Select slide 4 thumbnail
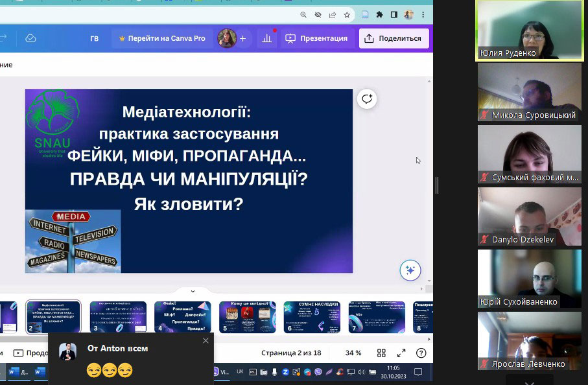588x385 pixels. (183, 317)
